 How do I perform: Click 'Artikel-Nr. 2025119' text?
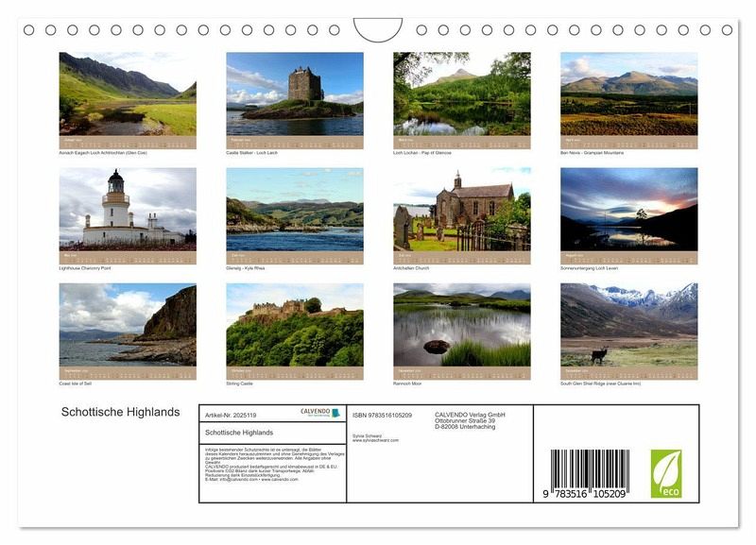coord(231,416)
